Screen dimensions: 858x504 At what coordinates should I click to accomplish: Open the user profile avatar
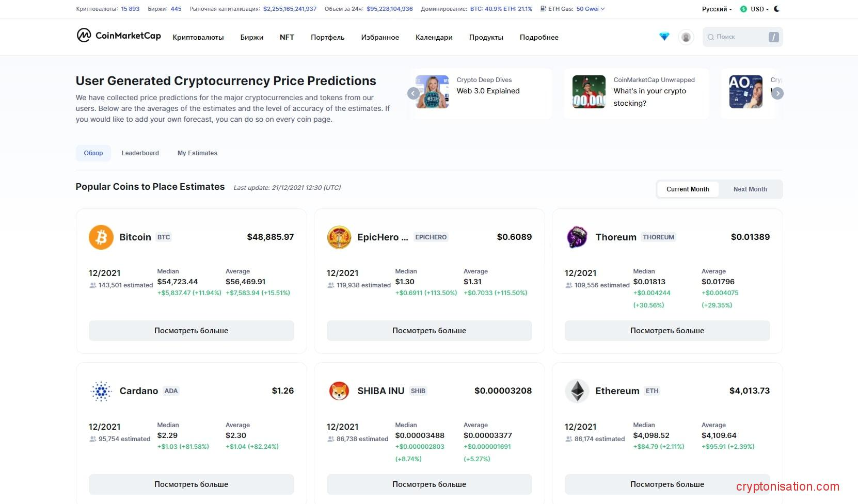pos(686,37)
